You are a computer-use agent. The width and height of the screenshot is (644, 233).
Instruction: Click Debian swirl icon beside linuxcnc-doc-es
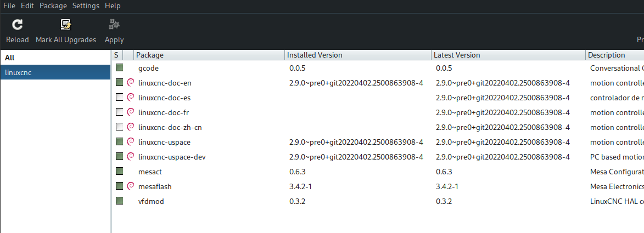131,97
